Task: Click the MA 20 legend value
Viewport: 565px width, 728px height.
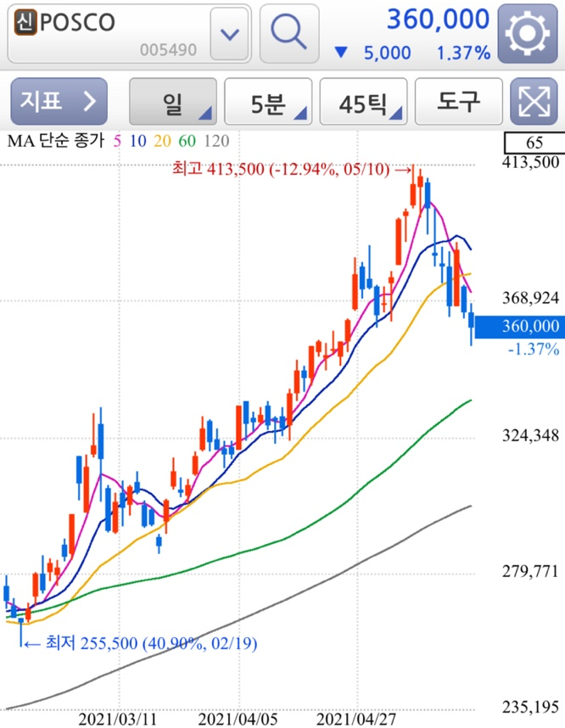Action: (x=163, y=141)
